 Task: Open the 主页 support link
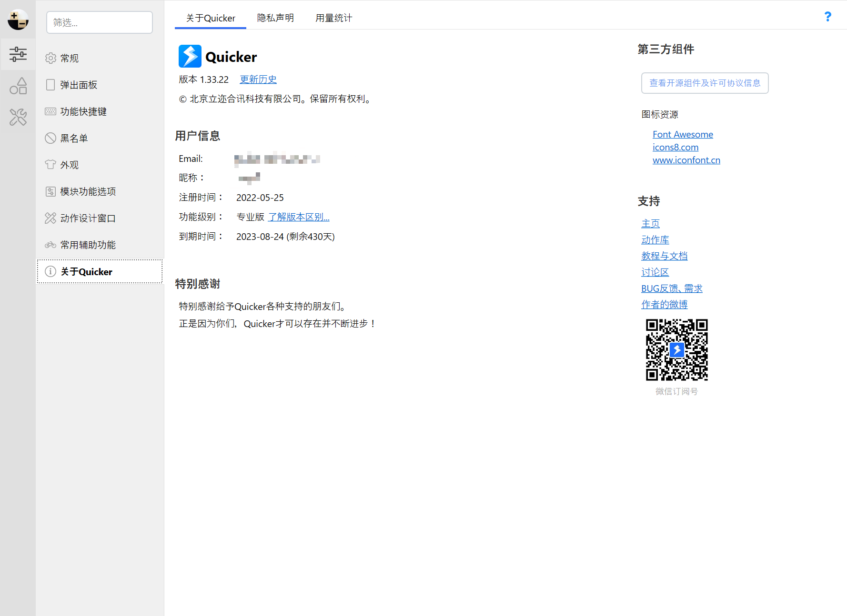click(650, 223)
